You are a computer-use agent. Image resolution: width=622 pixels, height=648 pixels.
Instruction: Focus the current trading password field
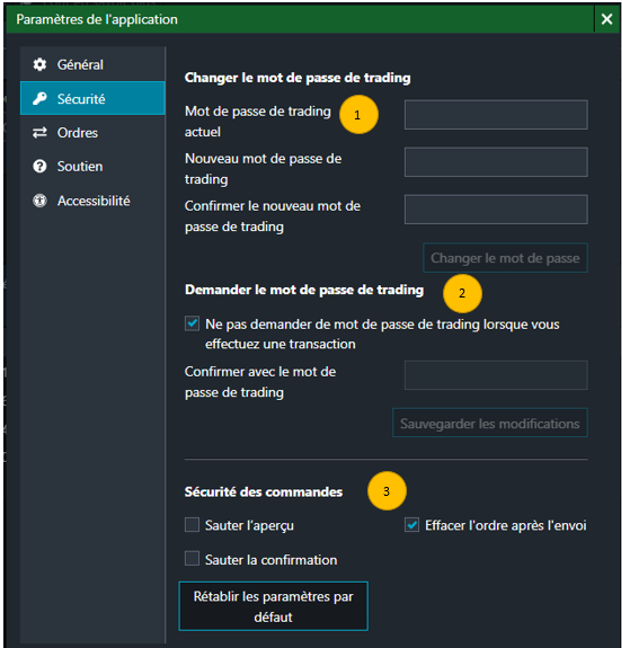tap(495, 115)
